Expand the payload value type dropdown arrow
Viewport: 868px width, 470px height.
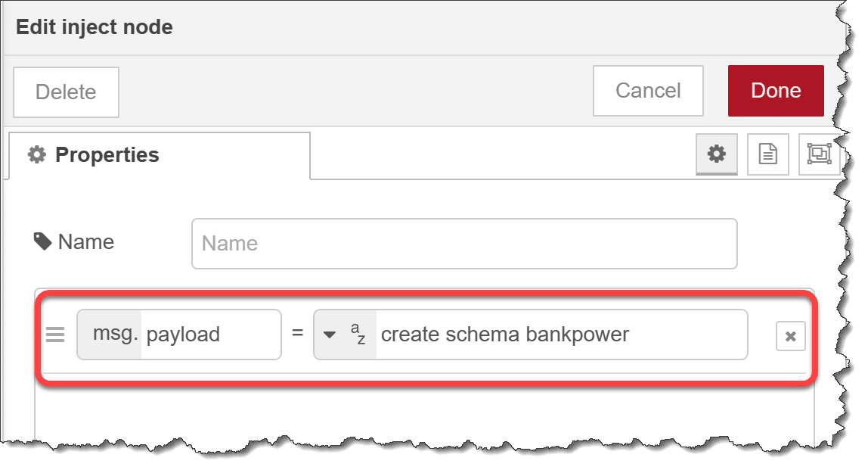(x=329, y=335)
